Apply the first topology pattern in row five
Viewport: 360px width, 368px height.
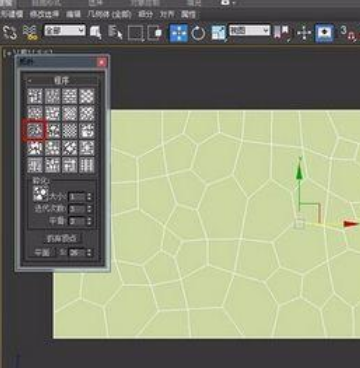[35, 165]
